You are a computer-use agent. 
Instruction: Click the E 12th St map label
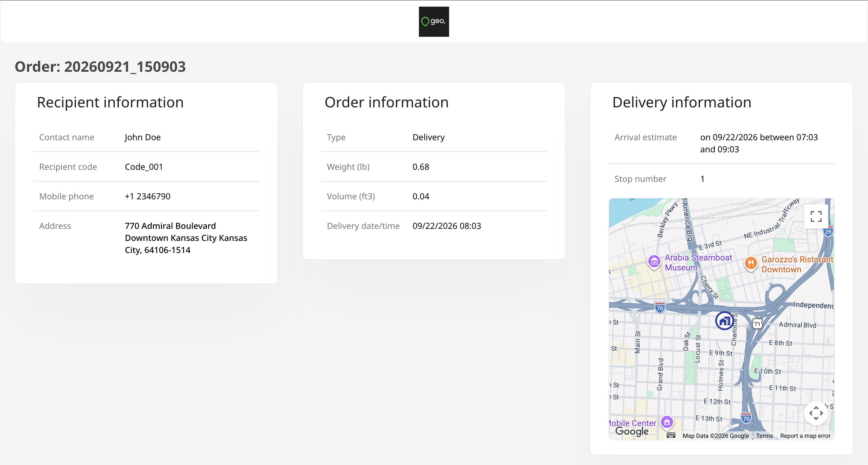717,401
